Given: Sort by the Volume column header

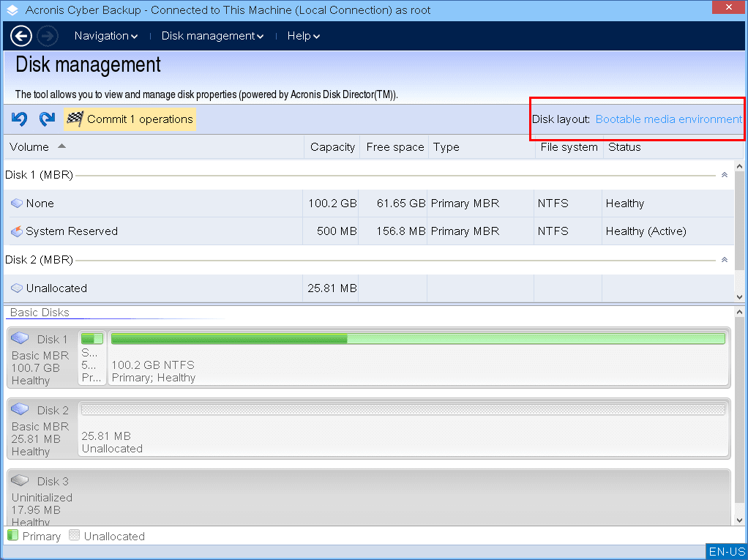Looking at the screenshot, I should pyautogui.click(x=154, y=147).
